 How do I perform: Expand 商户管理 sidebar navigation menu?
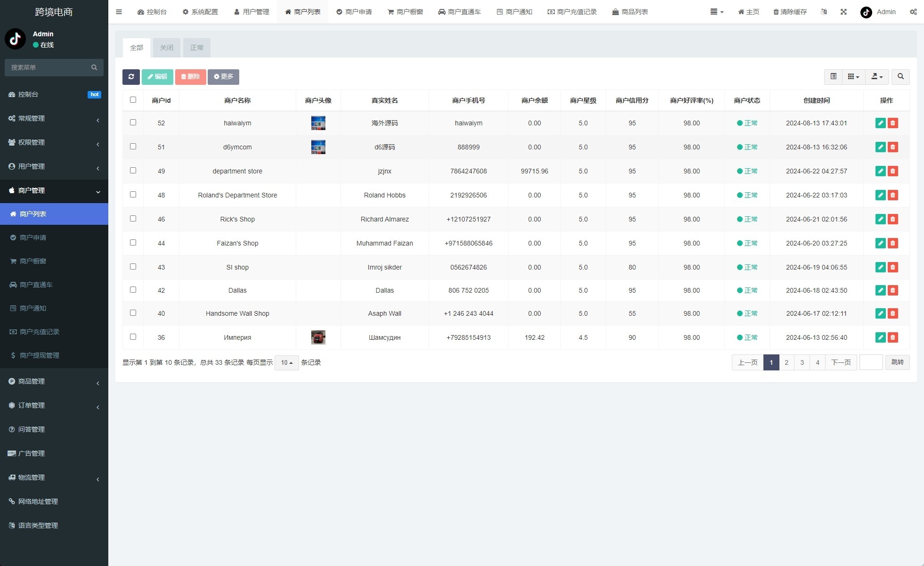54,190
